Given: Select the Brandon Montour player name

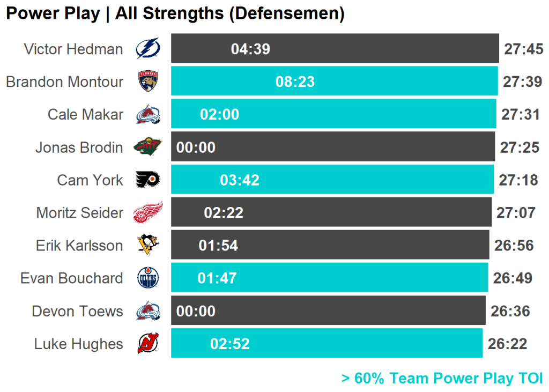Looking at the screenshot, I should (x=64, y=82).
